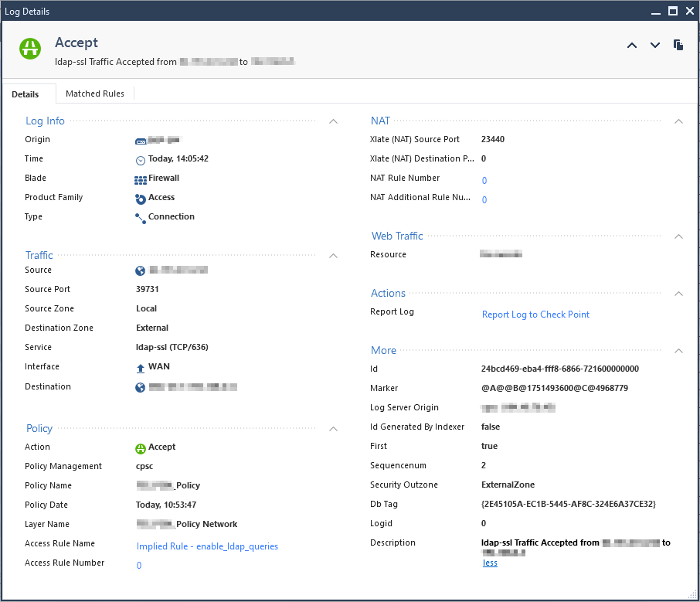Select the Details tab
Image resolution: width=700 pixels, height=602 pixels.
coord(25,94)
